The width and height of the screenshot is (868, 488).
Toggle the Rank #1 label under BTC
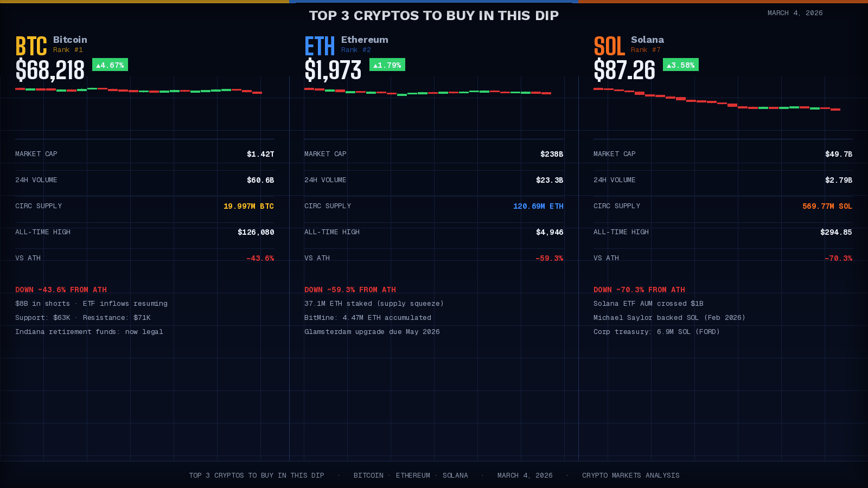[68, 49]
